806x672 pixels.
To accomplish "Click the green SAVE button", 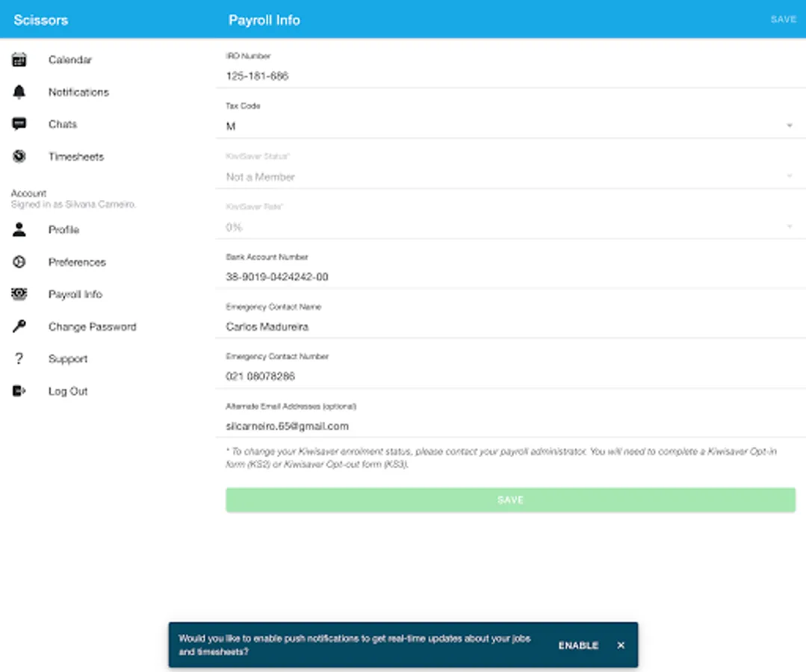I will [x=510, y=500].
